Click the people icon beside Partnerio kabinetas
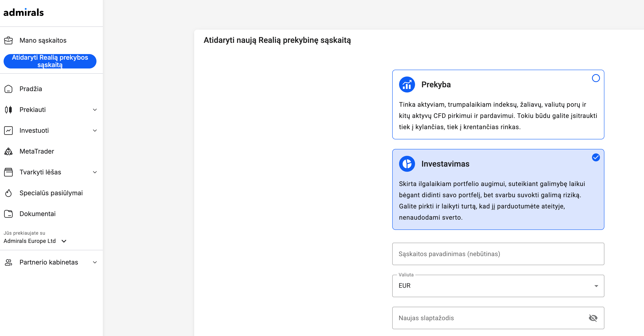This screenshot has height=336, width=644. pyautogui.click(x=8, y=262)
